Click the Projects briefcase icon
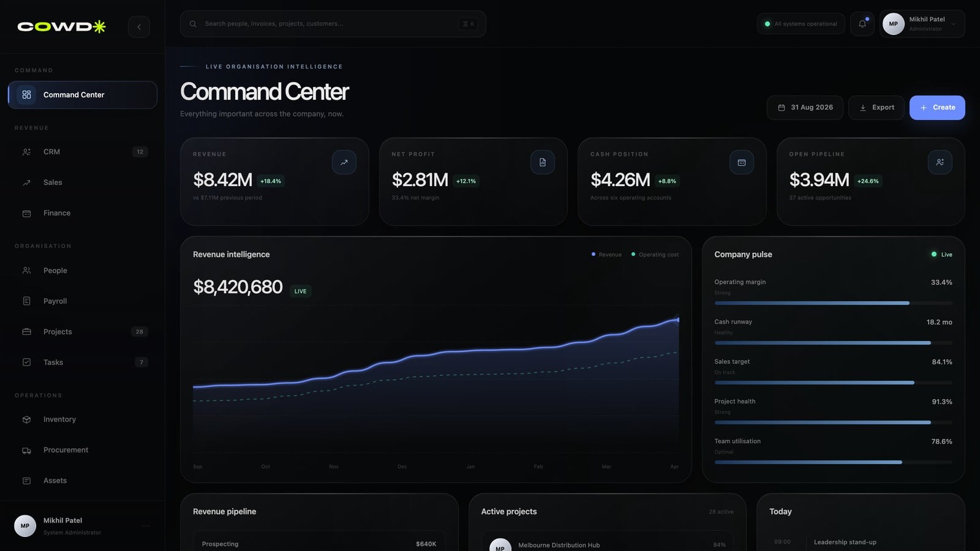 coord(26,332)
